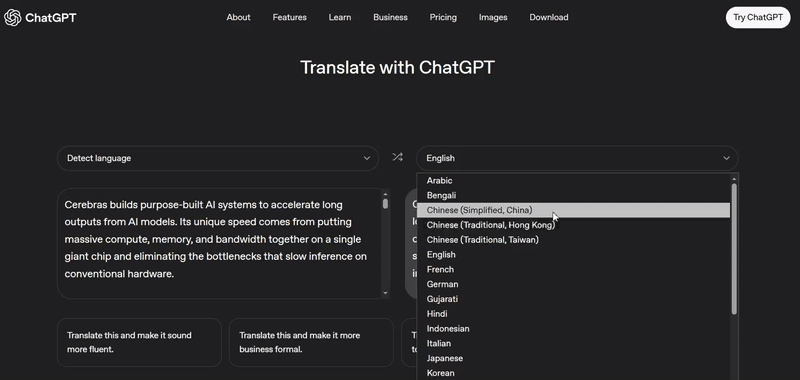Click the Try ChatGPT button

coord(758,17)
